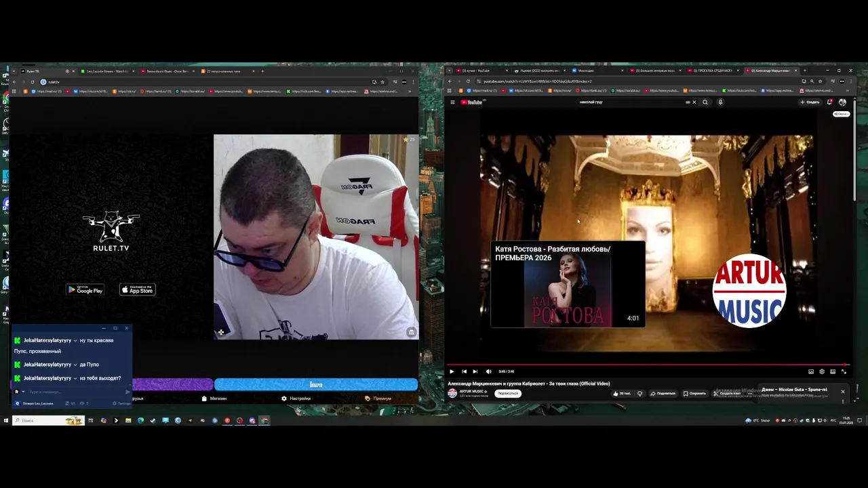Click the Создать клип button

(x=728, y=393)
